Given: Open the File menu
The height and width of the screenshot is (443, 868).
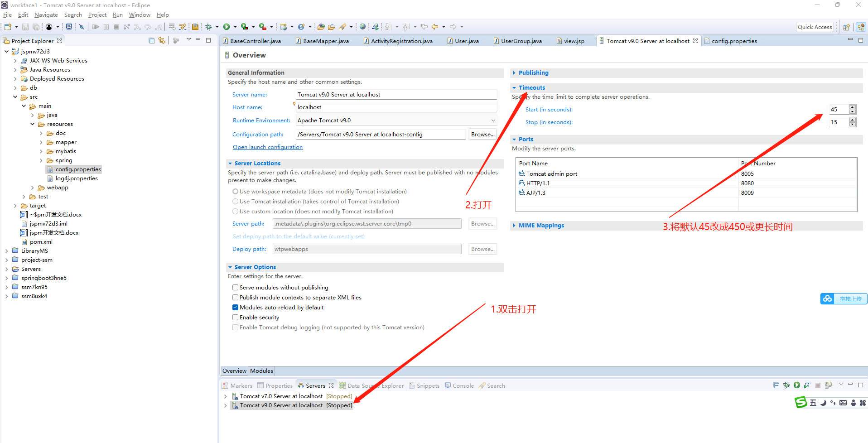Looking at the screenshot, I should click(x=7, y=15).
